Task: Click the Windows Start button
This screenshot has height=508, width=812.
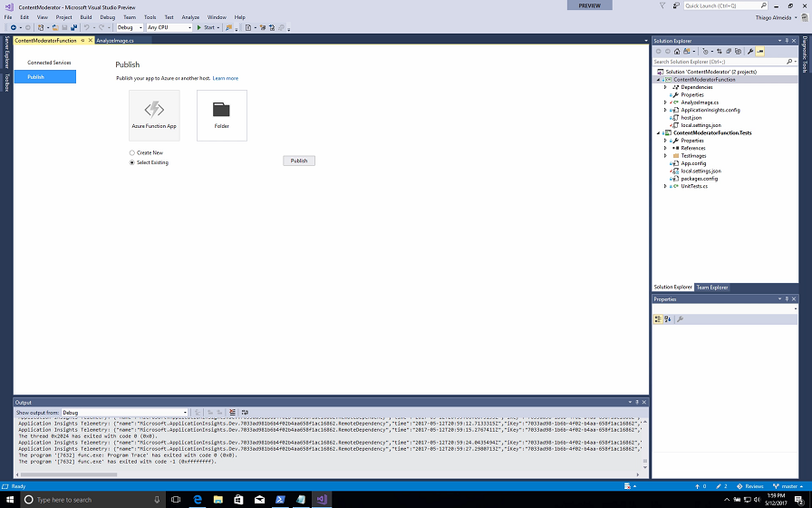Action: point(10,500)
